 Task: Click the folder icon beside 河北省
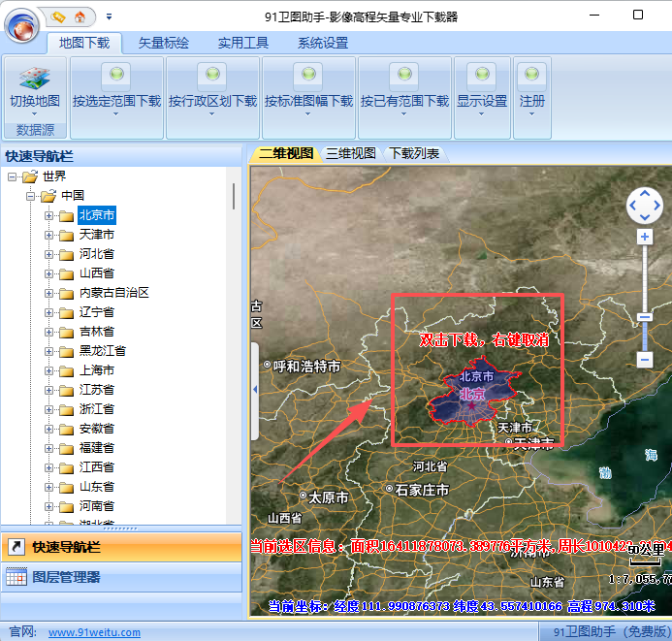(67, 255)
